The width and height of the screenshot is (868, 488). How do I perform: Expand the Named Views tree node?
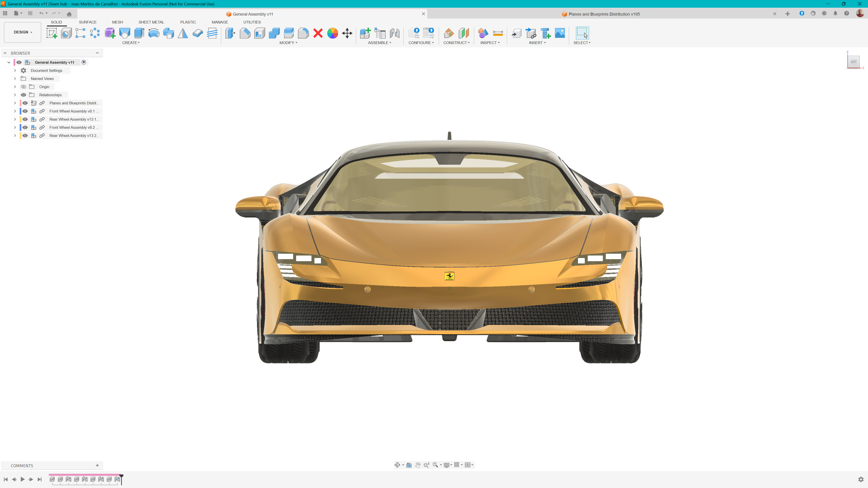point(15,79)
